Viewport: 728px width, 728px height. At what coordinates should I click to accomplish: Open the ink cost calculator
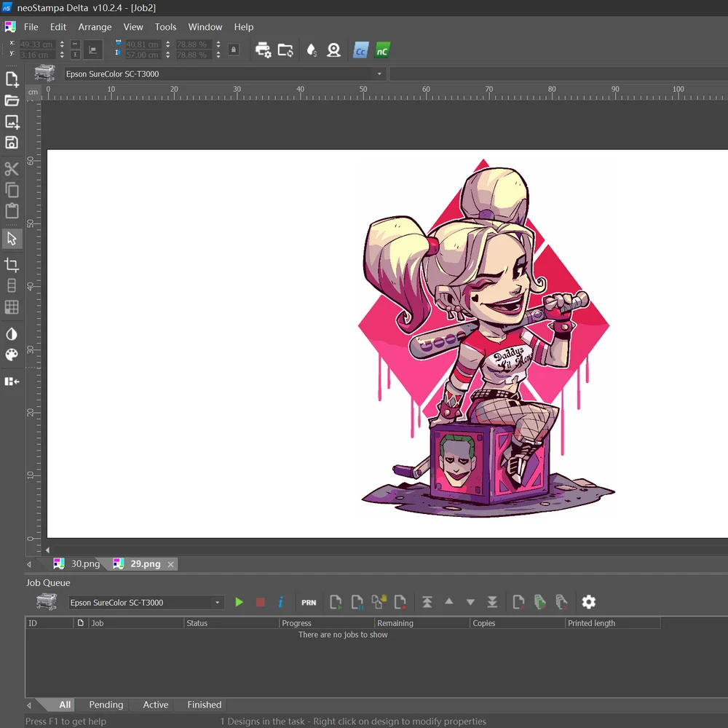(x=312, y=50)
